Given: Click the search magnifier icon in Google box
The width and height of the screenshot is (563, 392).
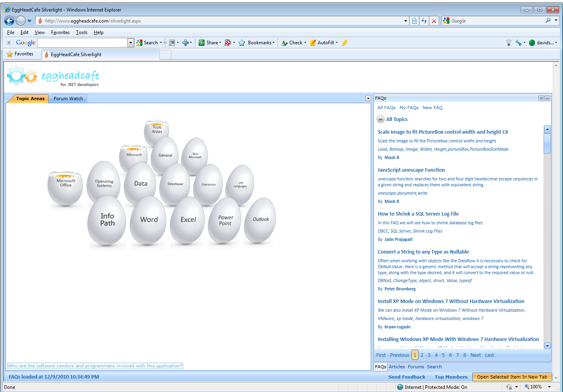Looking at the screenshot, I should tap(548, 21).
